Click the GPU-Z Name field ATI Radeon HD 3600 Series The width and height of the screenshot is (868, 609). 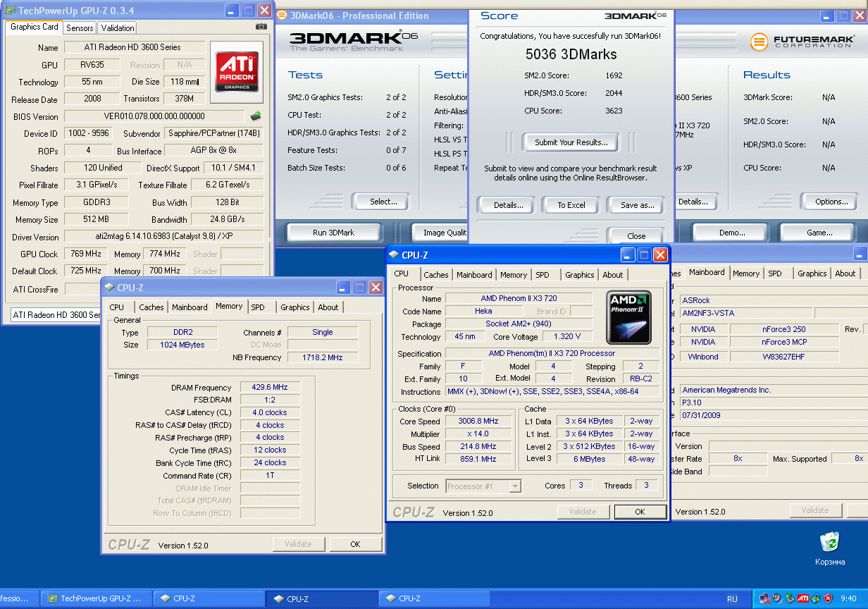point(135,47)
